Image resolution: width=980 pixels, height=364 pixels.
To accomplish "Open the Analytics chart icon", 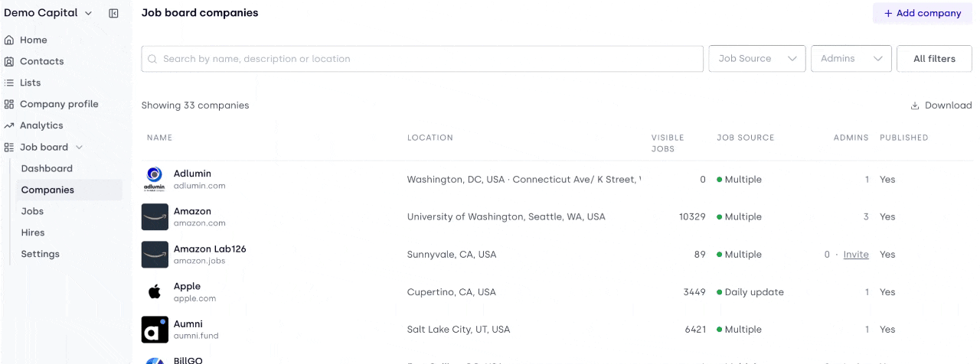I will pyautogui.click(x=9, y=125).
